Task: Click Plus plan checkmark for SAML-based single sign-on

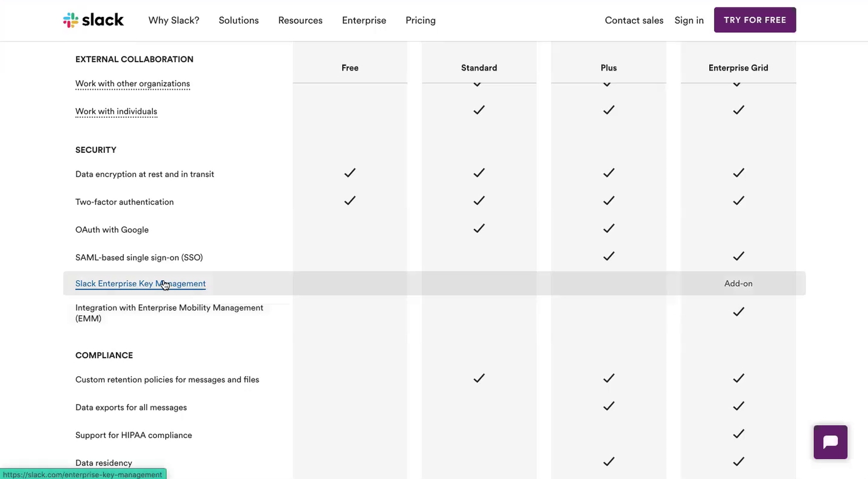Action: coord(609,256)
